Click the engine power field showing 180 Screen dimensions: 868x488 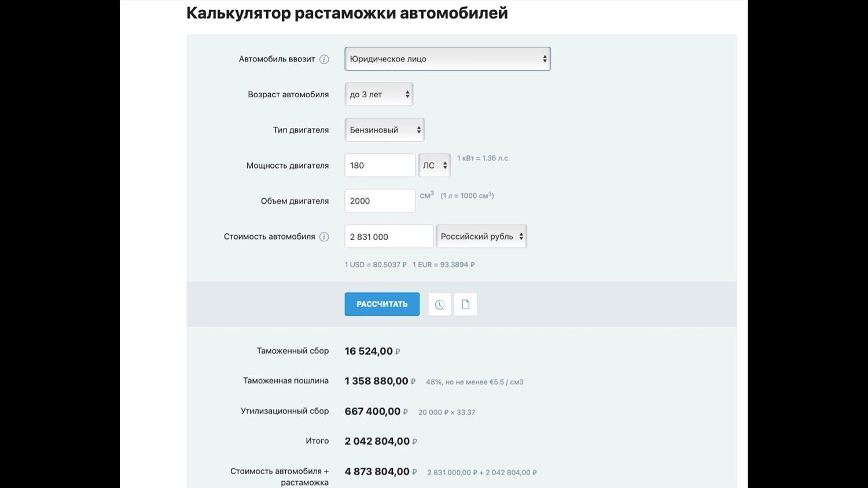coord(380,165)
